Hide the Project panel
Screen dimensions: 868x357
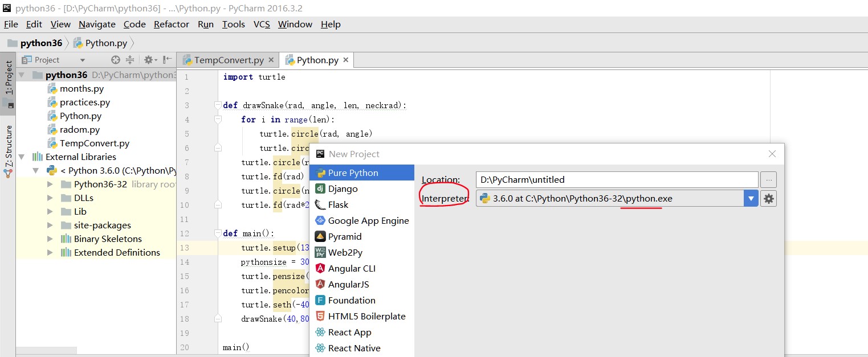pyautogui.click(x=168, y=60)
